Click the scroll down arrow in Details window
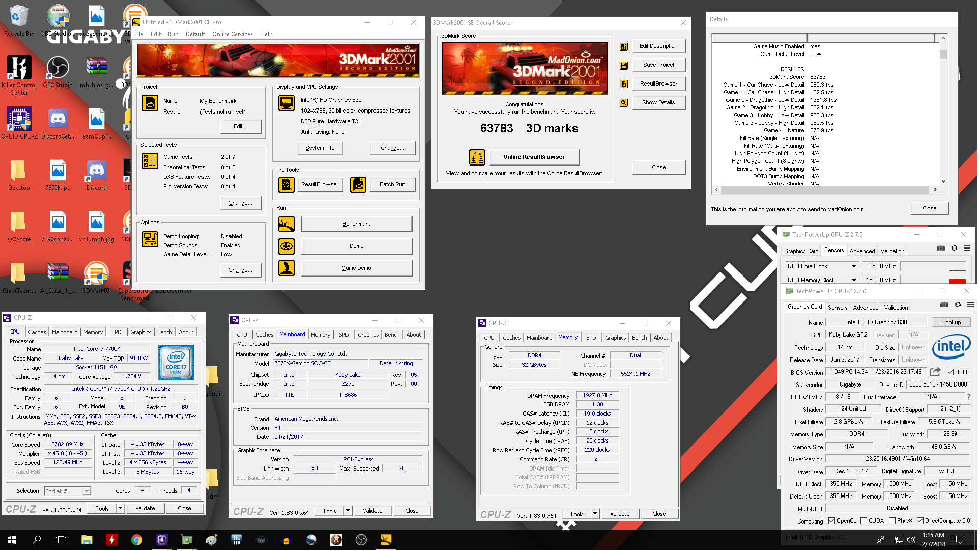 point(946,182)
